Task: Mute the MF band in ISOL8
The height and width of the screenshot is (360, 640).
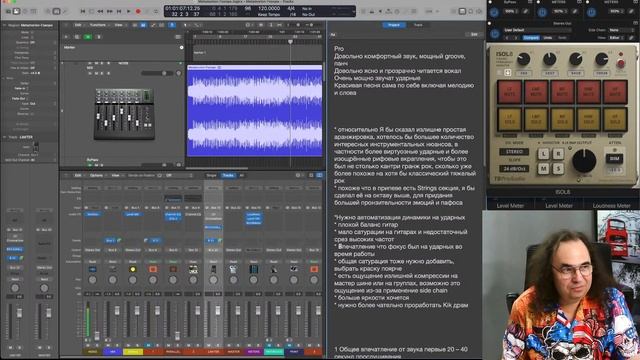Action: (x=562, y=91)
